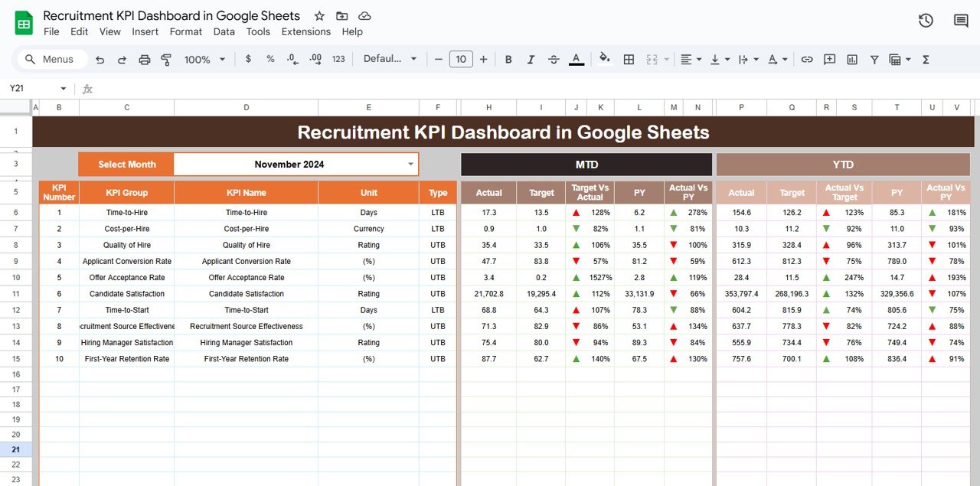The height and width of the screenshot is (486, 980).
Task: Open the Tools menu
Action: pos(258,31)
